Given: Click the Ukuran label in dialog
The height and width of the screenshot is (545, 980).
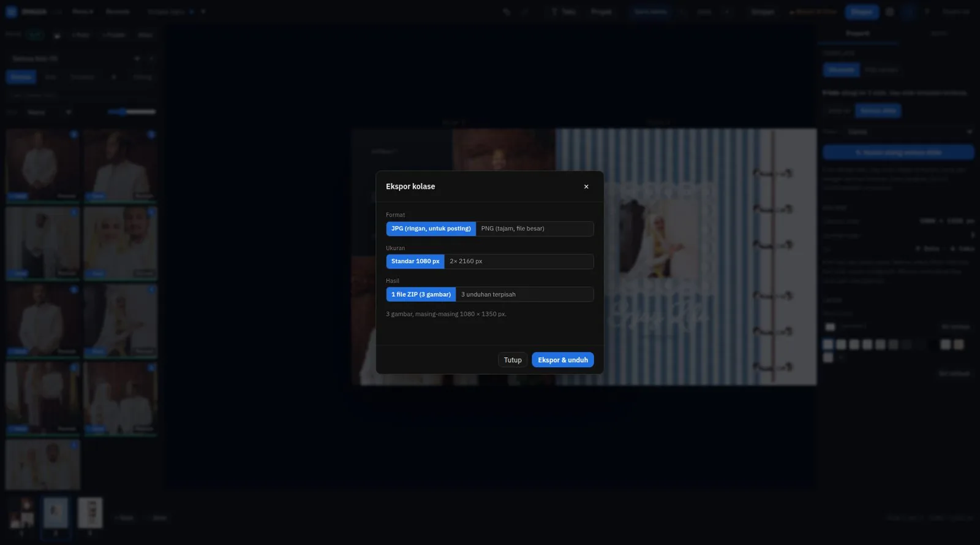Looking at the screenshot, I should (x=395, y=248).
